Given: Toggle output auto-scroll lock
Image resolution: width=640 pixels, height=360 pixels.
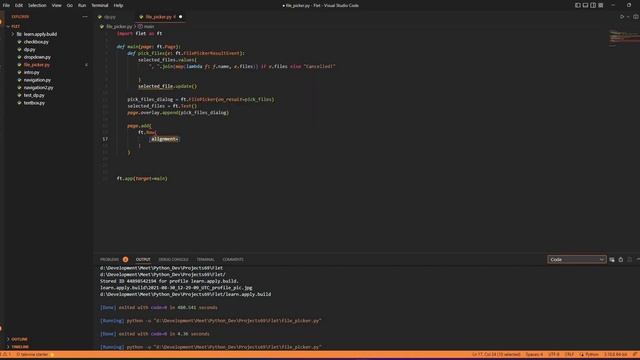Looking at the screenshot, I should [621, 260].
